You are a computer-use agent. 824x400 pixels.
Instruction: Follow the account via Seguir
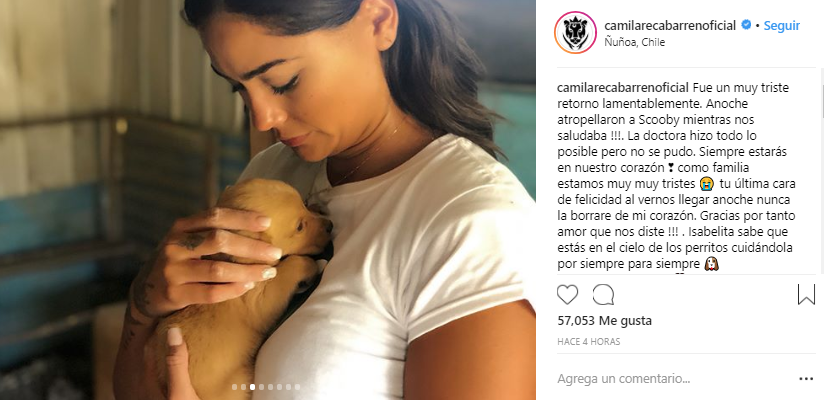(781, 25)
